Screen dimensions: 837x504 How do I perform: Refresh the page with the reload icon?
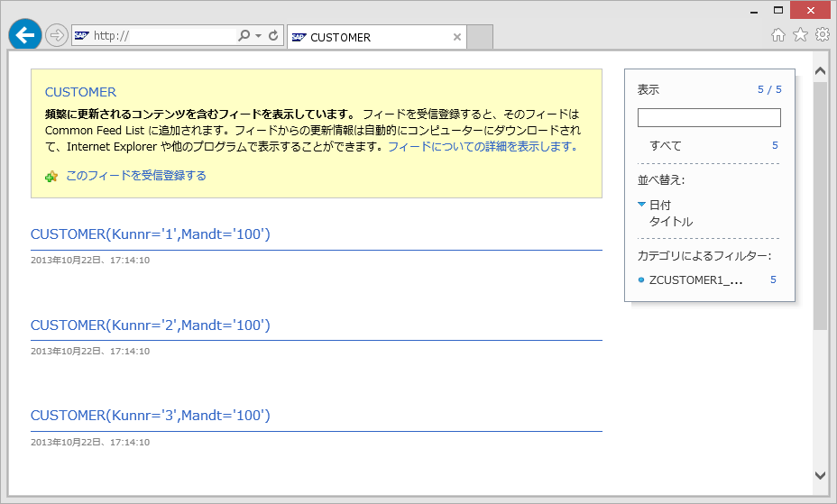click(x=273, y=36)
